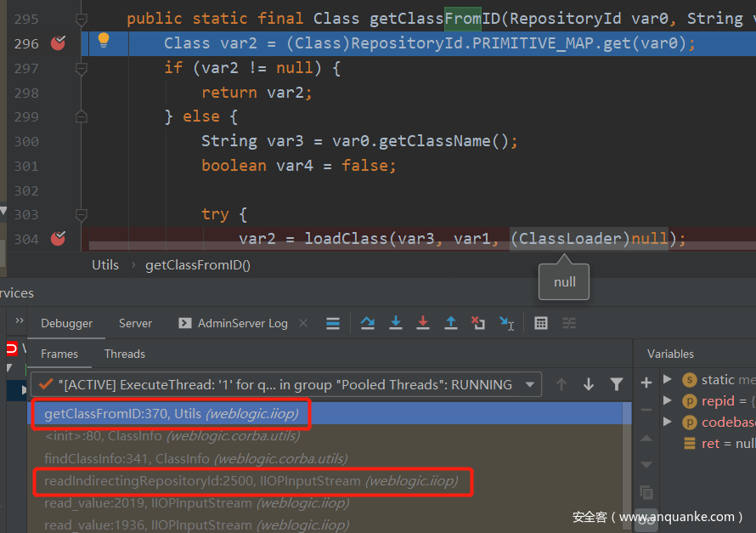
Task: Expand the static members variable node
Action: [668, 379]
